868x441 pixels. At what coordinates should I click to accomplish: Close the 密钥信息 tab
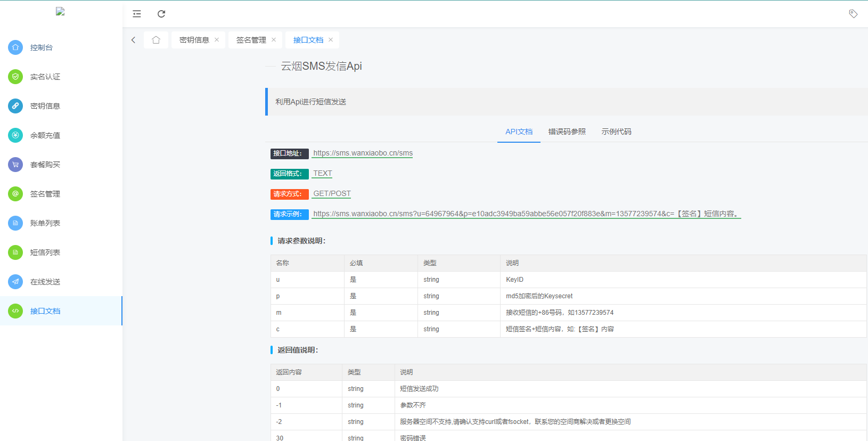[x=217, y=40]
